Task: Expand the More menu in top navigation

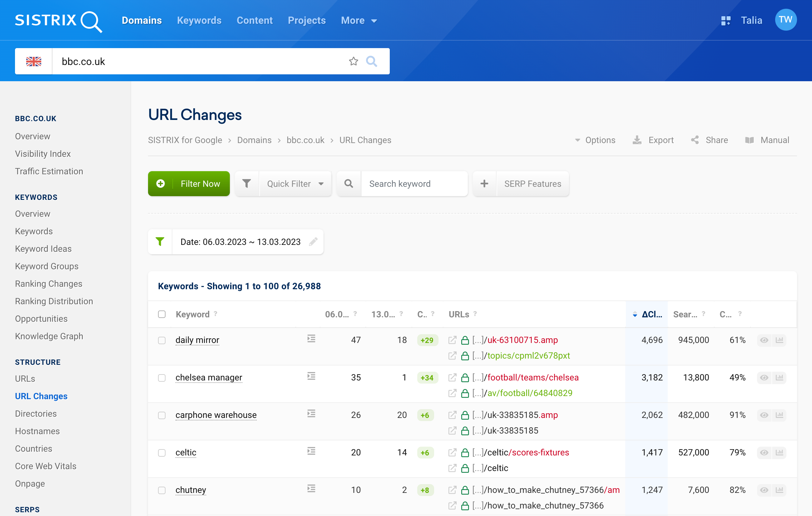Action: pyautogui.click(x=359, y=21)
